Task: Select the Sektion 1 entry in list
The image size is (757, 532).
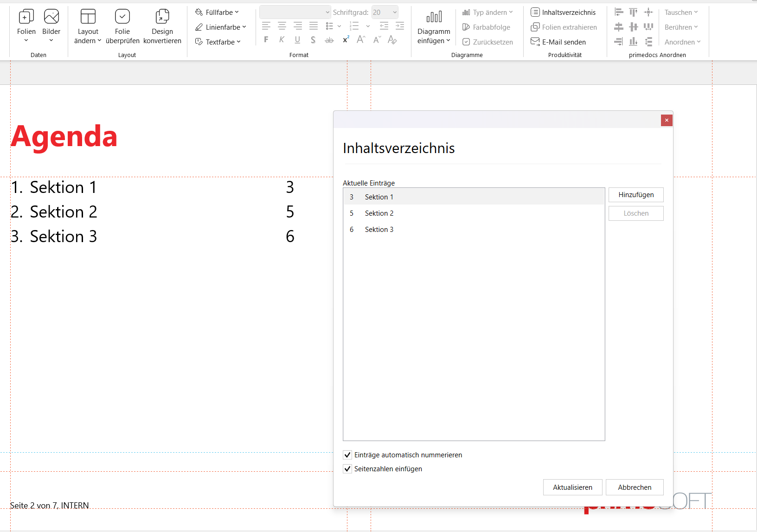Action: tap(474, 197)
